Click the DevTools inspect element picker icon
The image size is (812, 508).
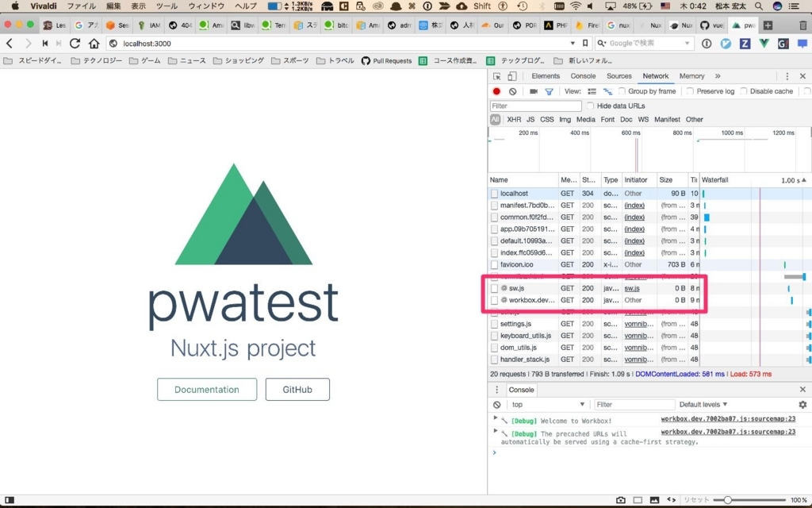click(496, 76)
